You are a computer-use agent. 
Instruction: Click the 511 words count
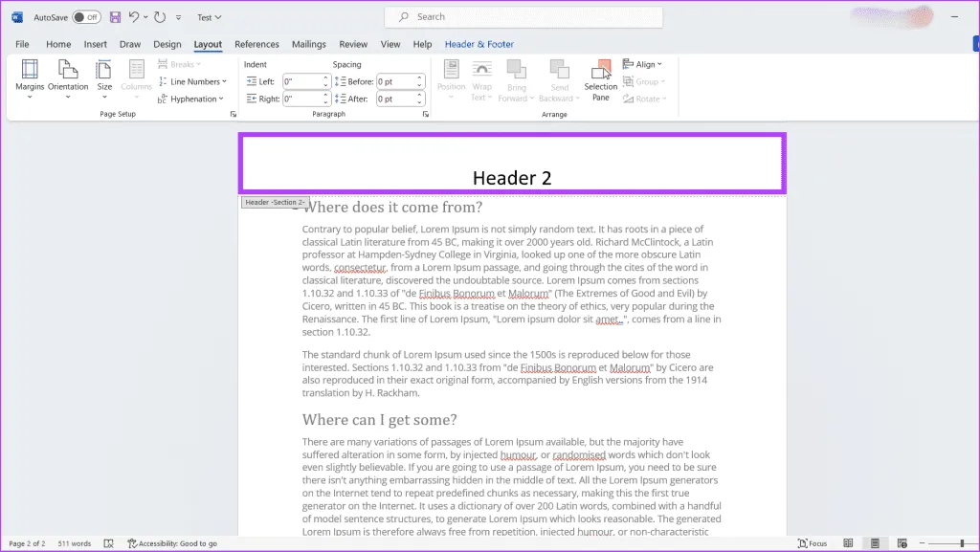[75, 543]
